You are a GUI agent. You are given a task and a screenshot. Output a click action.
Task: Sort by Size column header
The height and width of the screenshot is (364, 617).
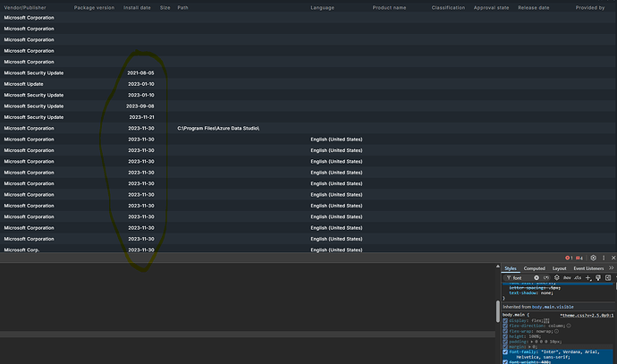[165, 7]
